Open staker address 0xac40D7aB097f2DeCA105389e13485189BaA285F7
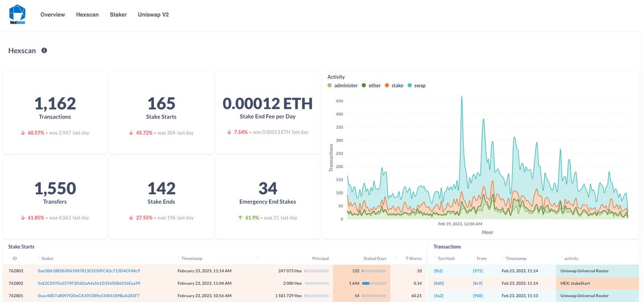Screen dimensions: 644x302 pos(89,296)
